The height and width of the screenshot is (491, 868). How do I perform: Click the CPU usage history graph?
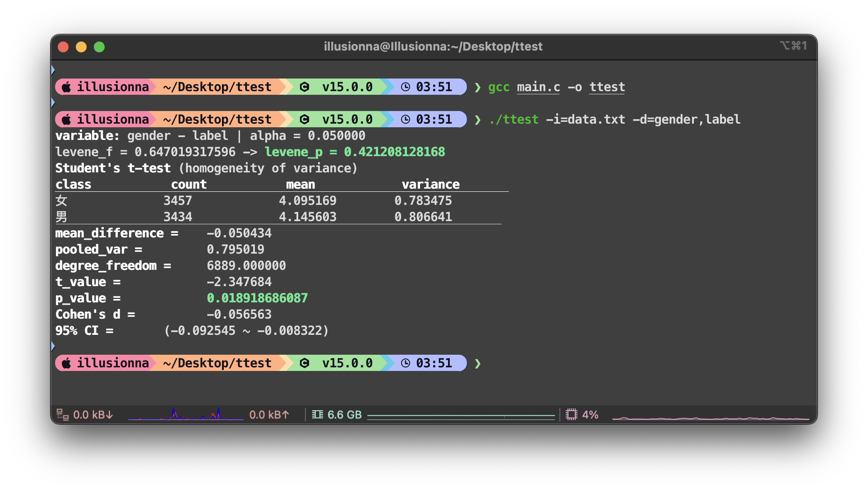710,418
